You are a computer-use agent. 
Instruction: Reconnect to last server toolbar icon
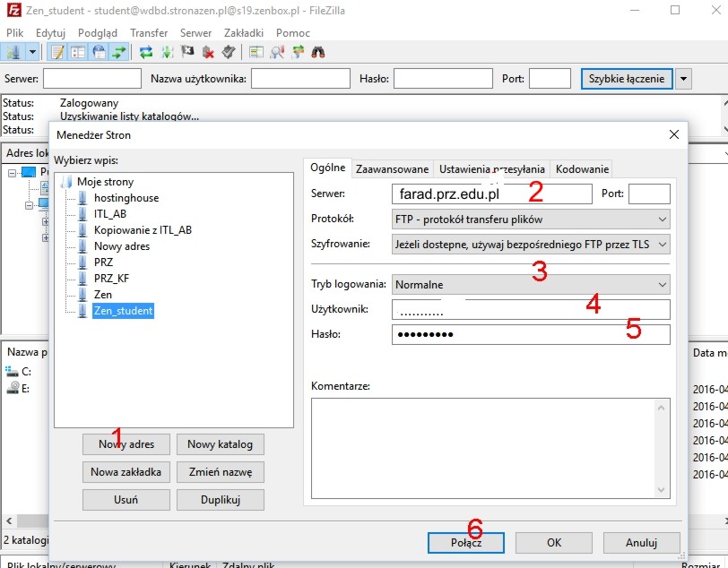tap(229, 52)
